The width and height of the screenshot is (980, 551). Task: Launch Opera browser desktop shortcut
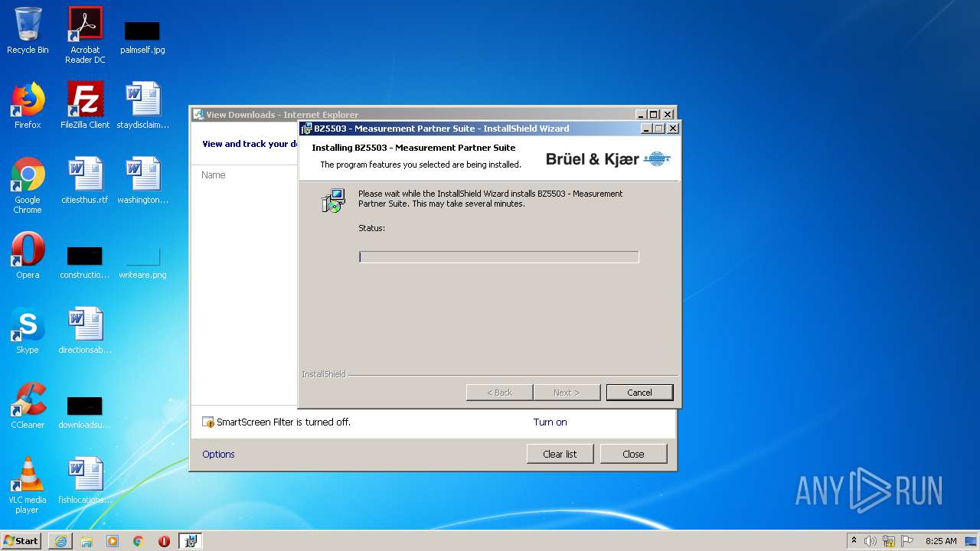[x=28, y=256]
